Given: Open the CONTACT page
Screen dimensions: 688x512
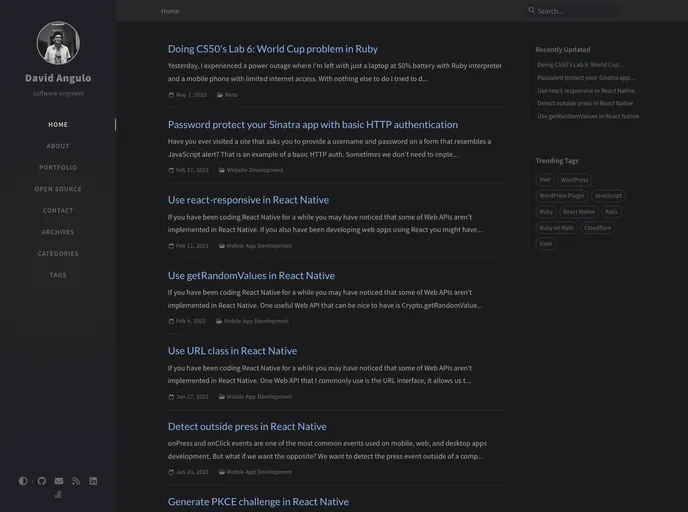Looking at the screenshot, I should [58, 211].
